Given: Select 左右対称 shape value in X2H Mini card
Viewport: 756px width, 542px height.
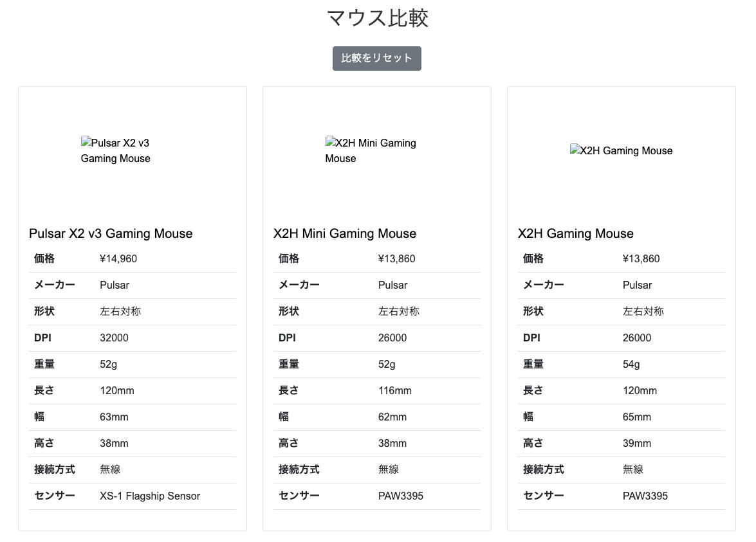Looking at the screenshot, I should click(399, 311).
